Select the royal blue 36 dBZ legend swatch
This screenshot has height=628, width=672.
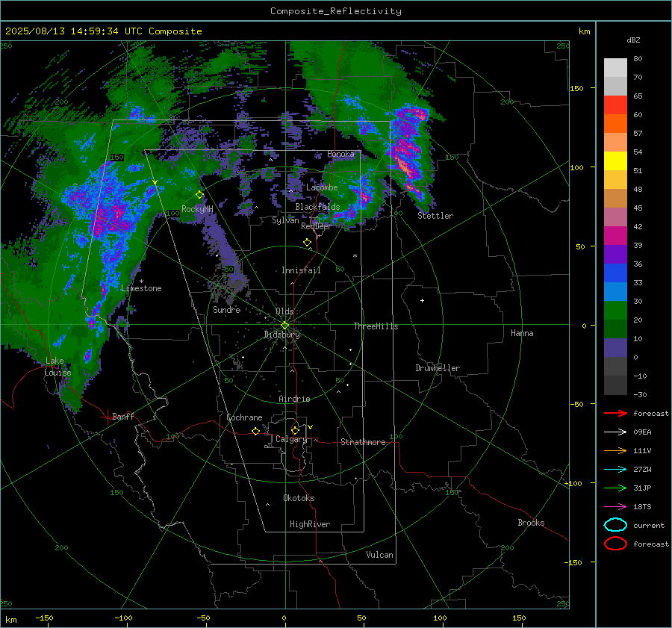pos(615,273)
